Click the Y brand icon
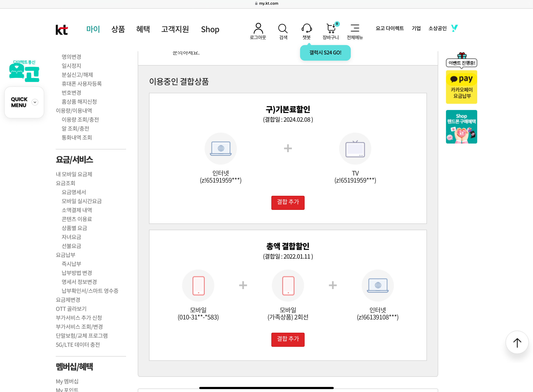Image resolution: width=533 pixels, height=392 pixels. 454,28
